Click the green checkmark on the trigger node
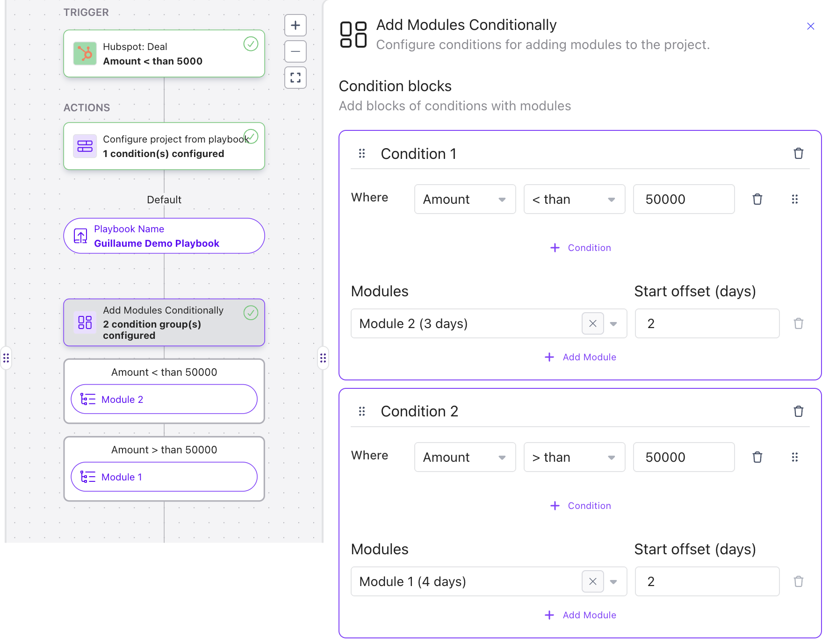The width and height of the screenshot is (836, 644). click(251, 44)
